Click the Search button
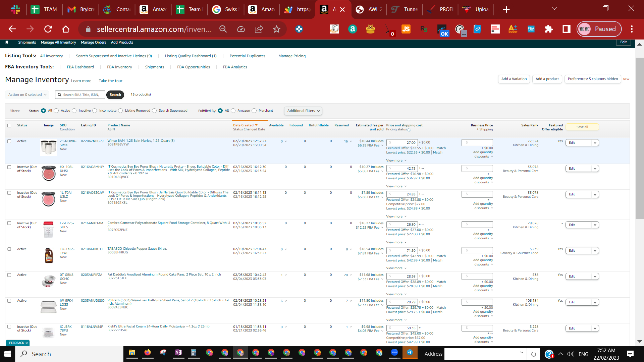 115,95
